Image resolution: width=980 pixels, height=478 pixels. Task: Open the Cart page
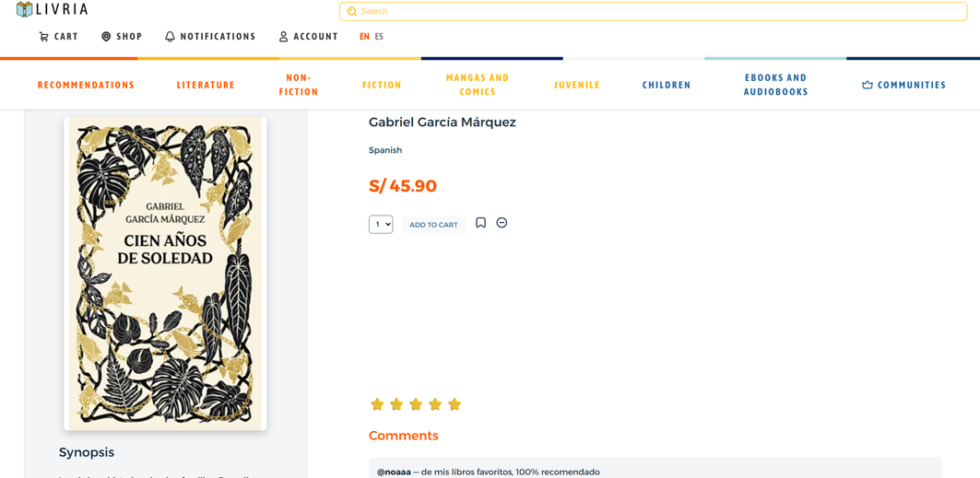[58, 37]
